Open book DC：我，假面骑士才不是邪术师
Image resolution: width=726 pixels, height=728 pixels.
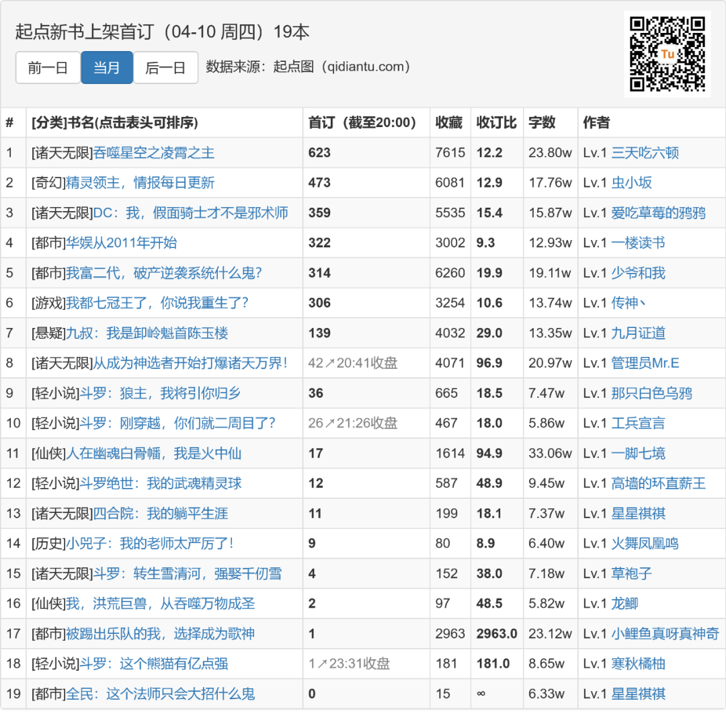click(191, 213)
